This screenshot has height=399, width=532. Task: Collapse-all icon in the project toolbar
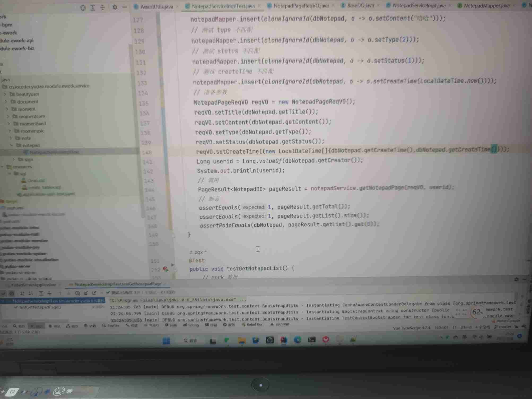click(102, 8)
